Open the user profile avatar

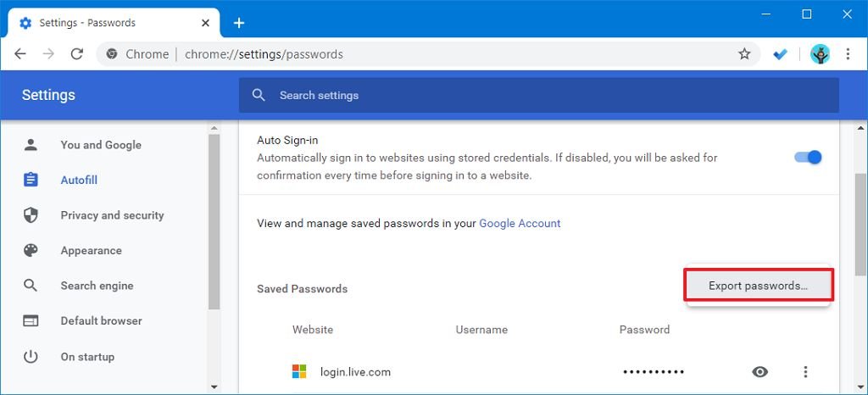(x=820, y=53)
